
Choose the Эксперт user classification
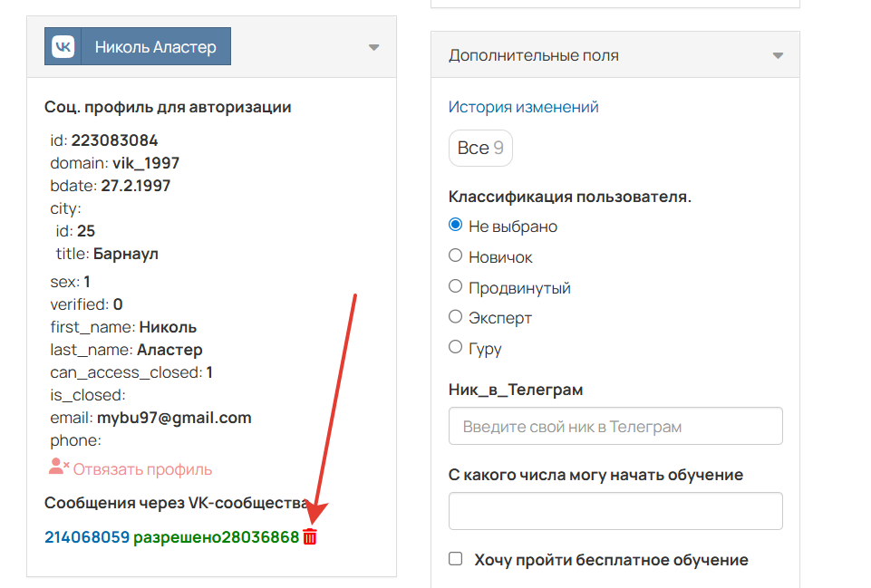(x=455, y=317)
